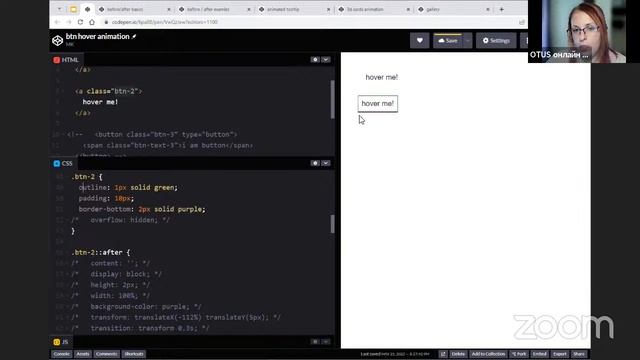The width and height of the screenshot is (640, 360).
Task: Click 'outline' property in CSS editor
Action: pos(93,187)
